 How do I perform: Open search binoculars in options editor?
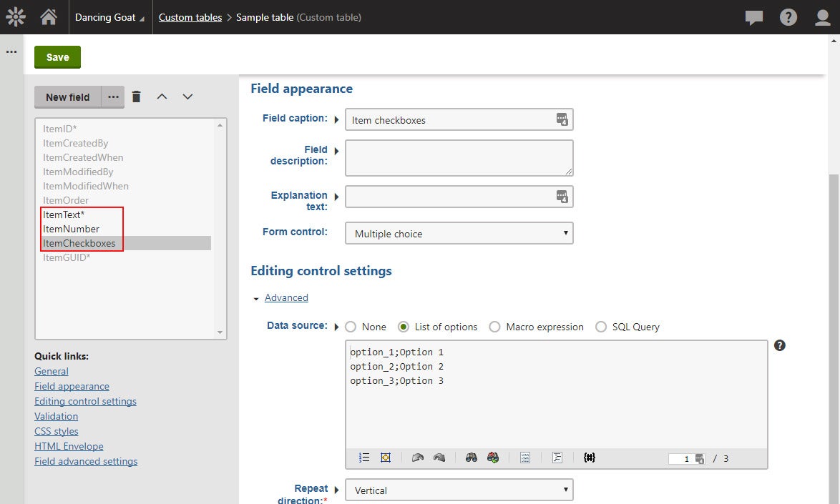tap(472, 458)
